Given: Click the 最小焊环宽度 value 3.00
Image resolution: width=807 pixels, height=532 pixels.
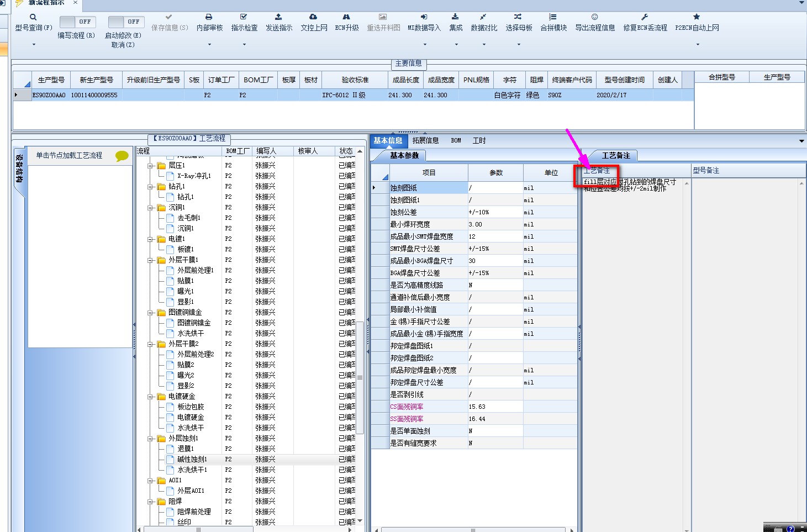Looking at the screenshot, I should (495, 224).
